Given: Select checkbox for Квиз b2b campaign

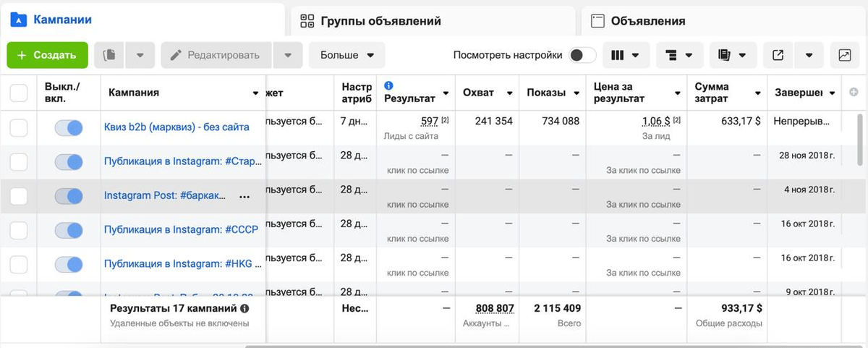Looking at the screenshot, I should (18, 127).
